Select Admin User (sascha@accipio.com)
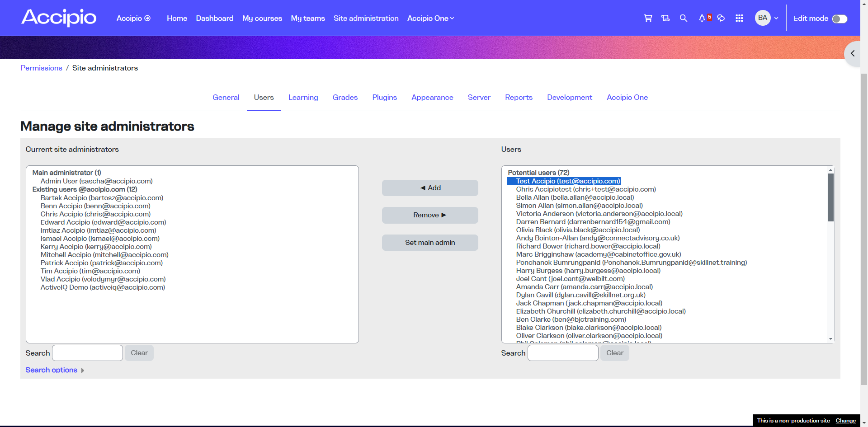This screenshot has height=427, width=868. pyautogui.click(x=97, y=181)
